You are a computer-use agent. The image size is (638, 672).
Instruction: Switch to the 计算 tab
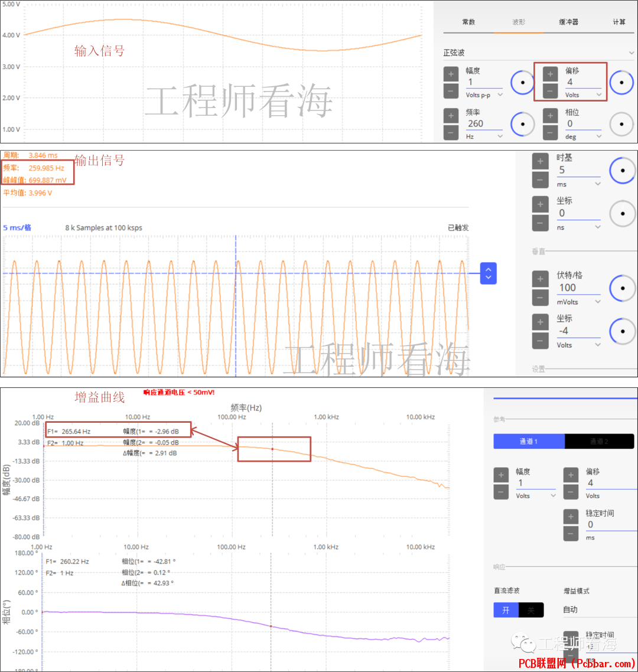[619, 22]
